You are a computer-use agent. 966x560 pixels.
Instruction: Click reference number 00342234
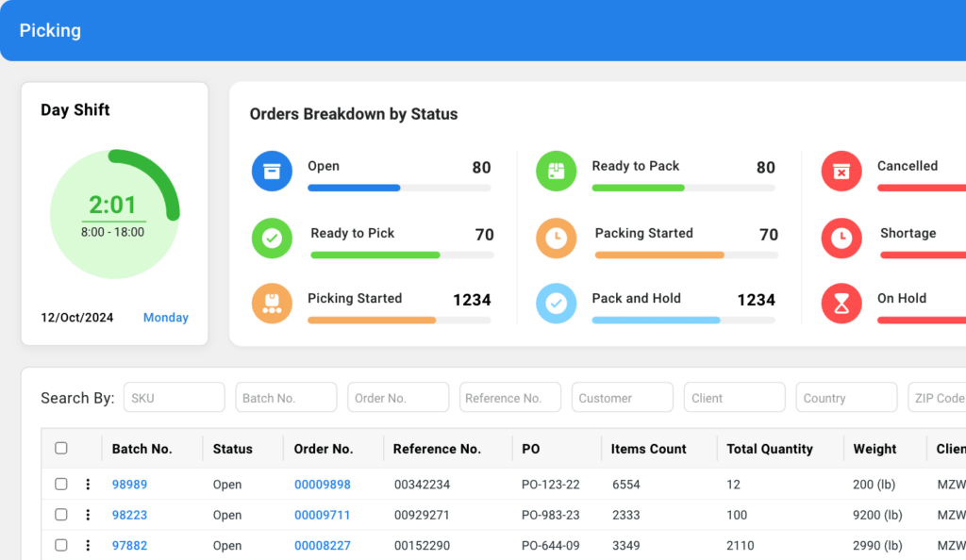pos(422,485)
